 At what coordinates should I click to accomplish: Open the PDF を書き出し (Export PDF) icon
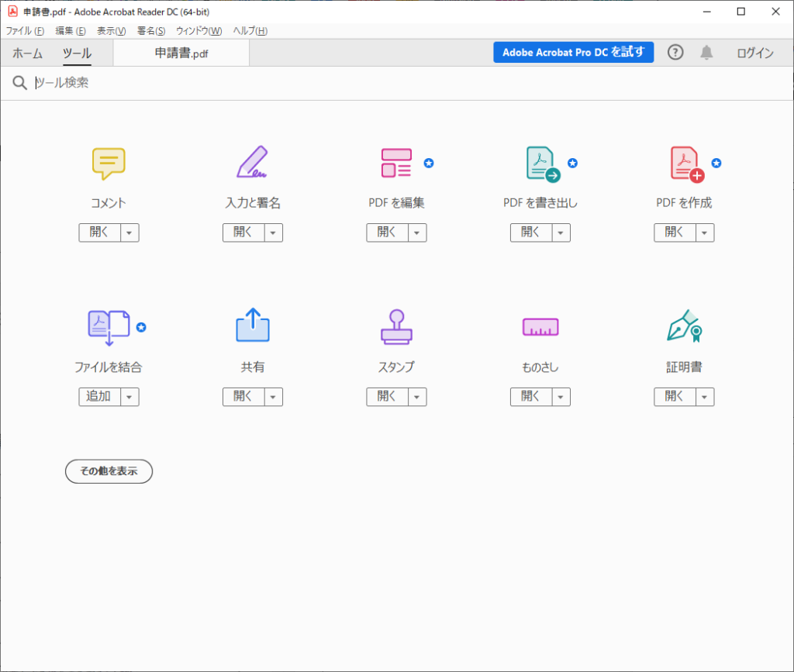540,164
